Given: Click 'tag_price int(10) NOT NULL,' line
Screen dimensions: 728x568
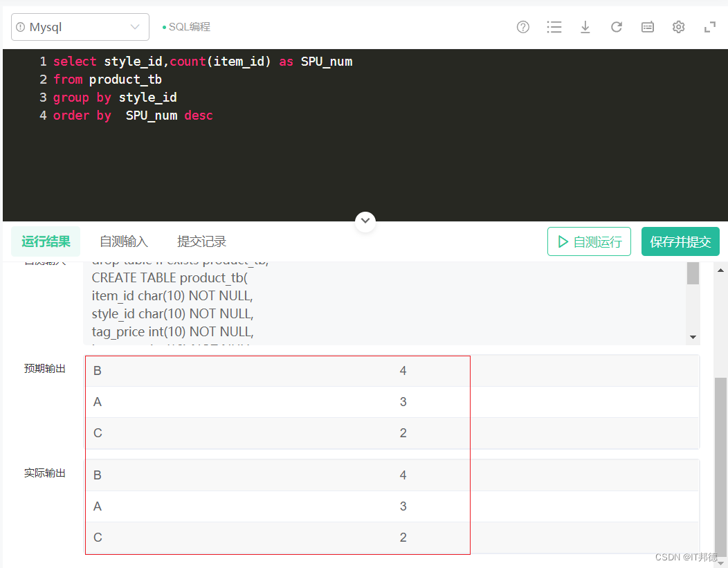Looking at the screenshot, I should [x=173, y=332].
